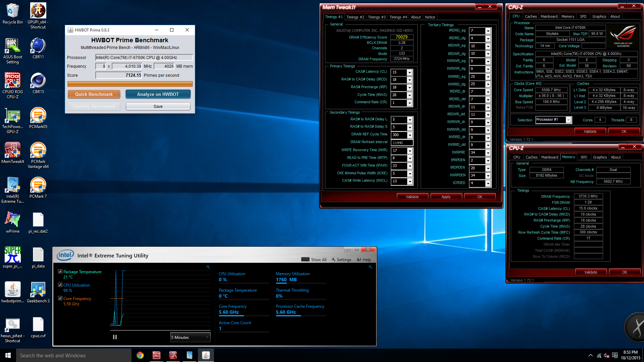Viewport: 644px width, 362px height.
Task: Open the PCMark05 desktop icon
Action: click(38, 118)
